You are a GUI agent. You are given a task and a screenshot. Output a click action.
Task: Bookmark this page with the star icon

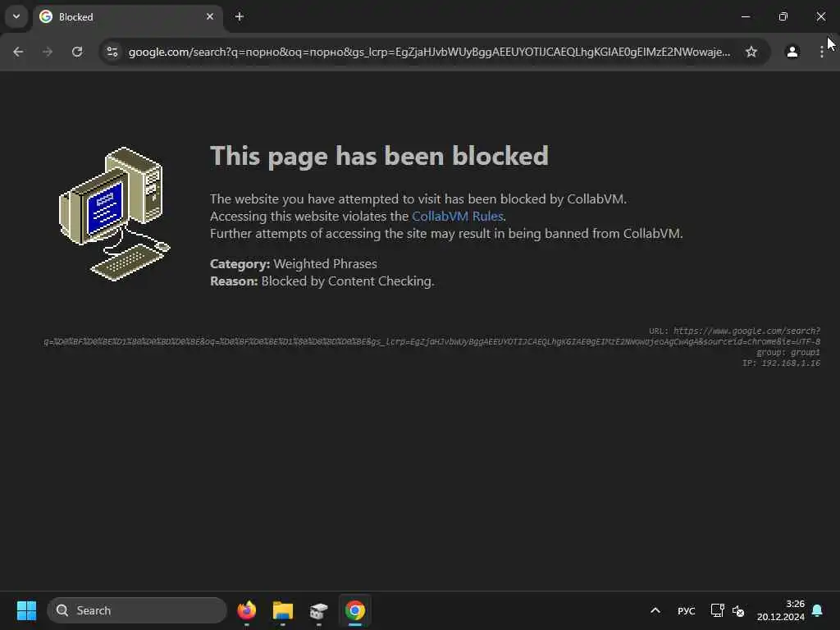coord(751,52)
